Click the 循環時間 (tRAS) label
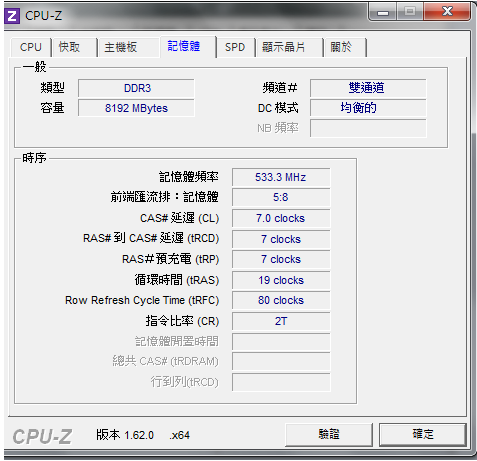 pos(177,280)
